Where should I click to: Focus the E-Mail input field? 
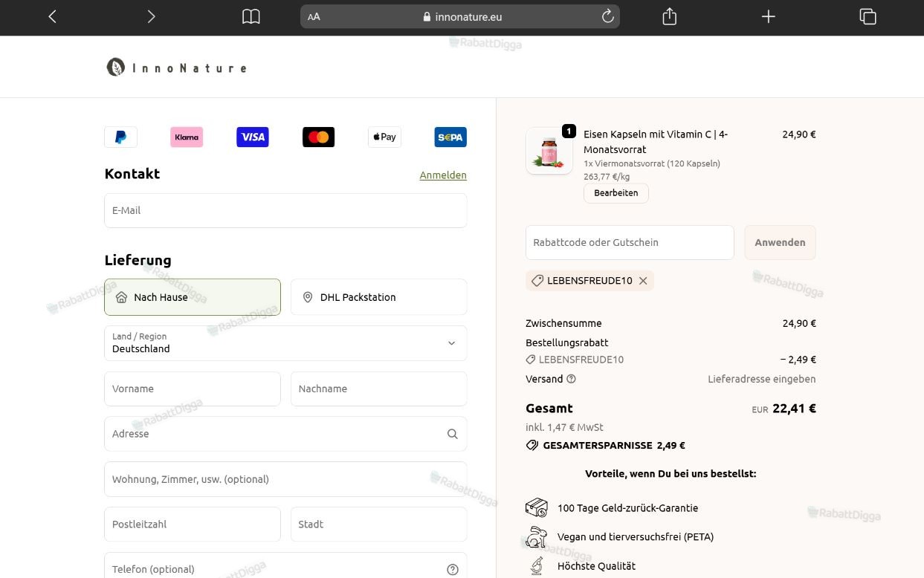285,210
